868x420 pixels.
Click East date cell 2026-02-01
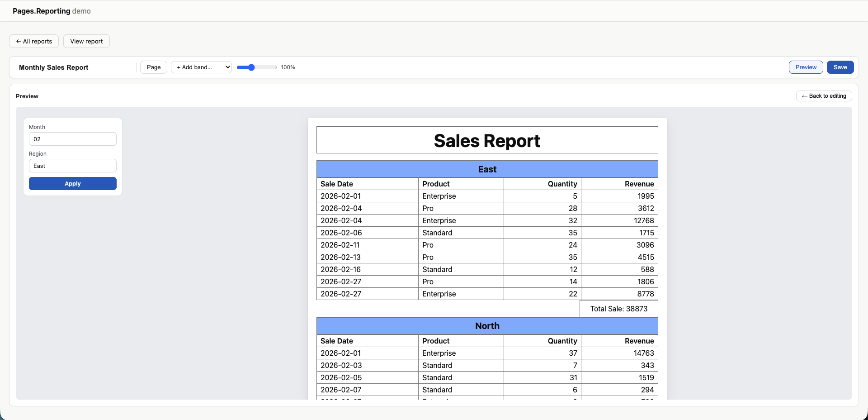(x=367, y=196)
